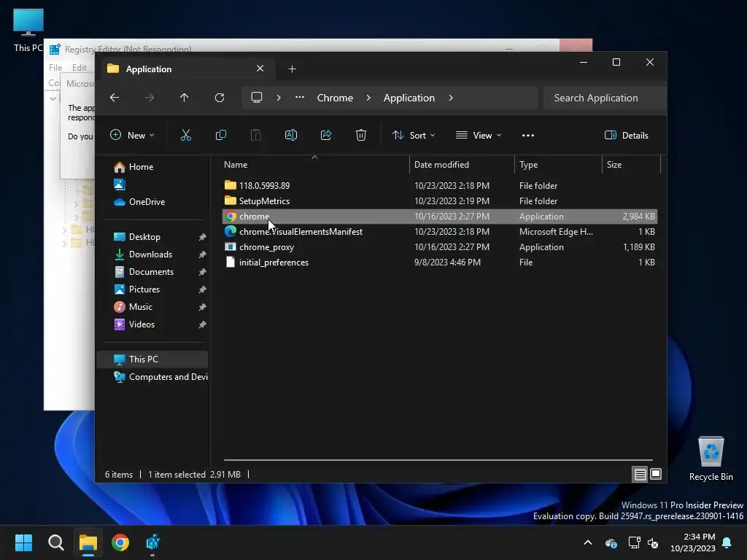Image resolution: width=747 pixels, height=560 pixels.
Task: Open Gallery icon in navigation pane
Action: point(119,184)
